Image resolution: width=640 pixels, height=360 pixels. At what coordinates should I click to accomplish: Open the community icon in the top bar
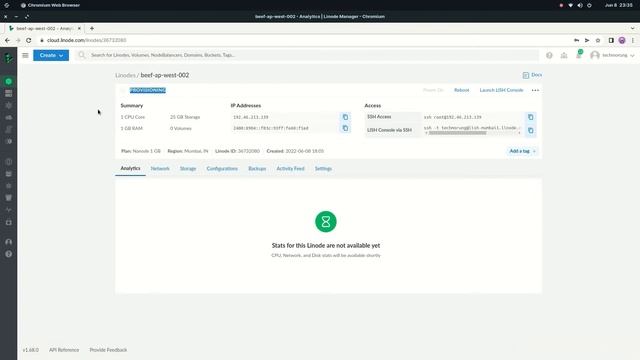click(x=564, y=55)
